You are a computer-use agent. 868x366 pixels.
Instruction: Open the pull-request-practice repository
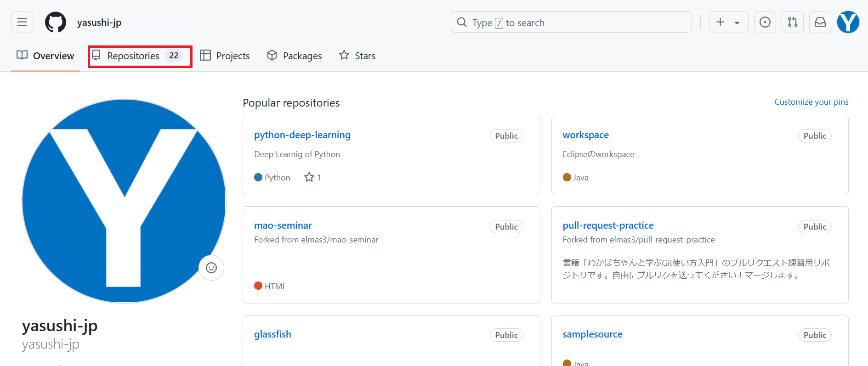coord(608,225)
